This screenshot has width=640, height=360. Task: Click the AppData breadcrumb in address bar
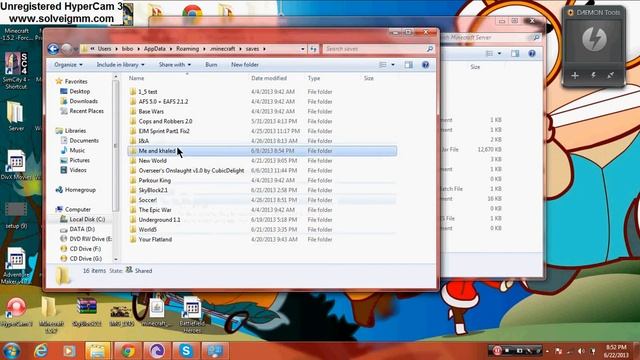(x=155, y=49)
